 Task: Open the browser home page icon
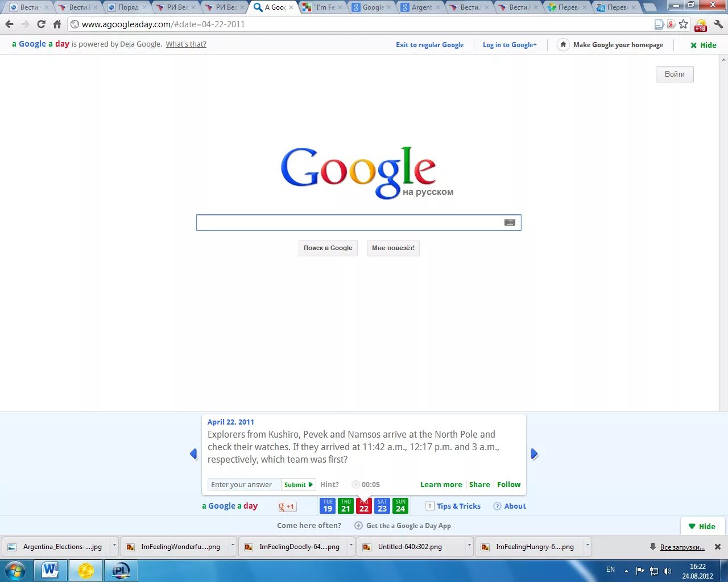click(57, 24)
